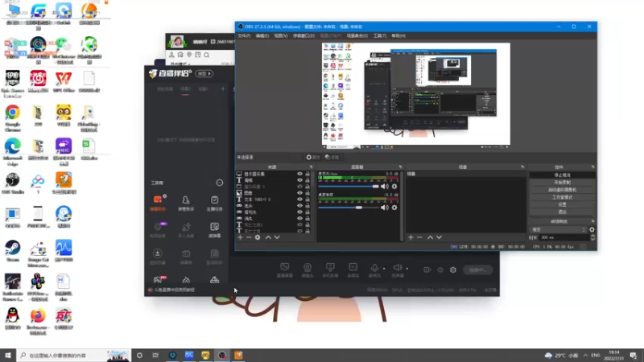Open Google Chrome desktop shortcut
644x362 pixels.
[13, 118]
